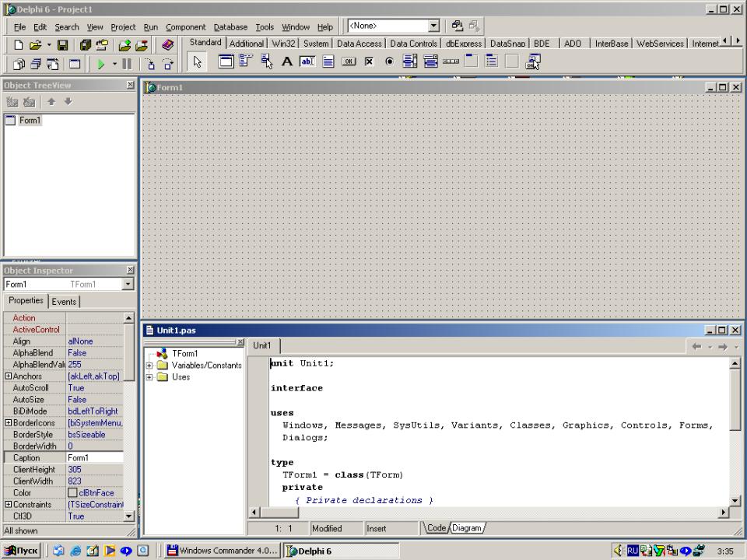Image resolution: width=747 pixels, height=560 pixels.
Task: Select the CheckBox component icon
Action: (x=369, y=61)
